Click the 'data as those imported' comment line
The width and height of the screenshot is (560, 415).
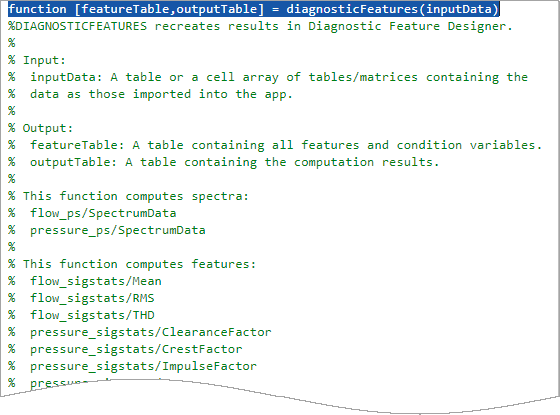point(150,94)
